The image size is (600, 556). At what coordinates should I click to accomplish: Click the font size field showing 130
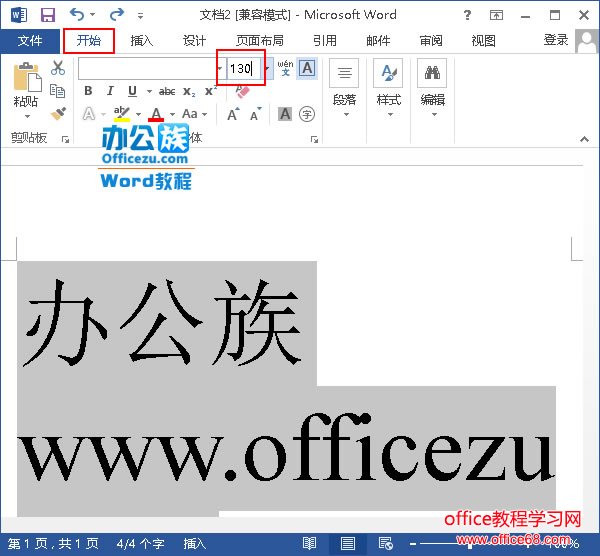pyautogui.click(x=244, y=68)
